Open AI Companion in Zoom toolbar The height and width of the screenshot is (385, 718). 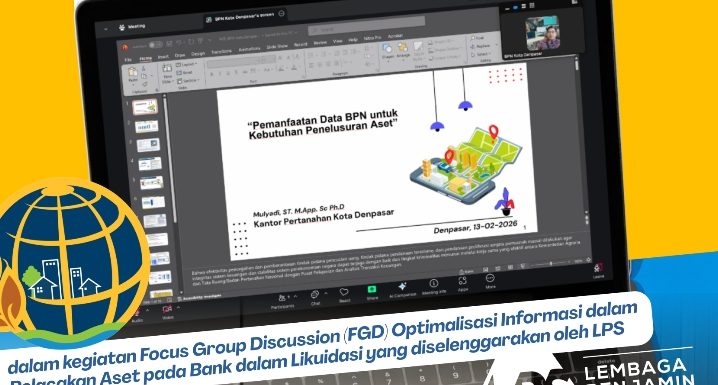click(402, 290)
